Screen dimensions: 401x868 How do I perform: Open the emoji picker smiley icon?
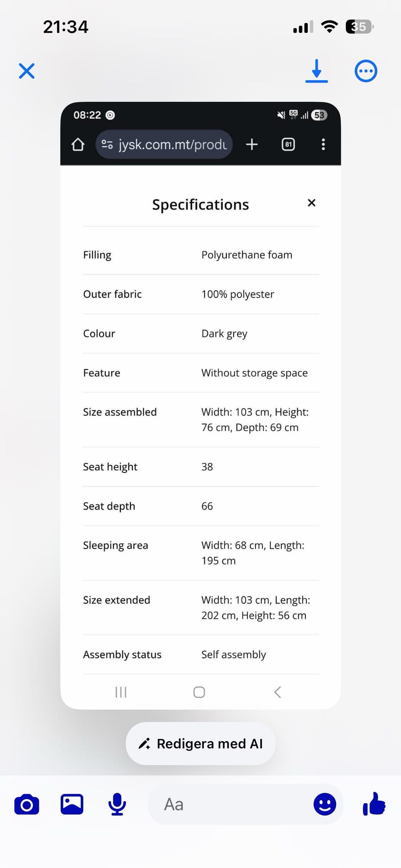(x=325, y=804)
